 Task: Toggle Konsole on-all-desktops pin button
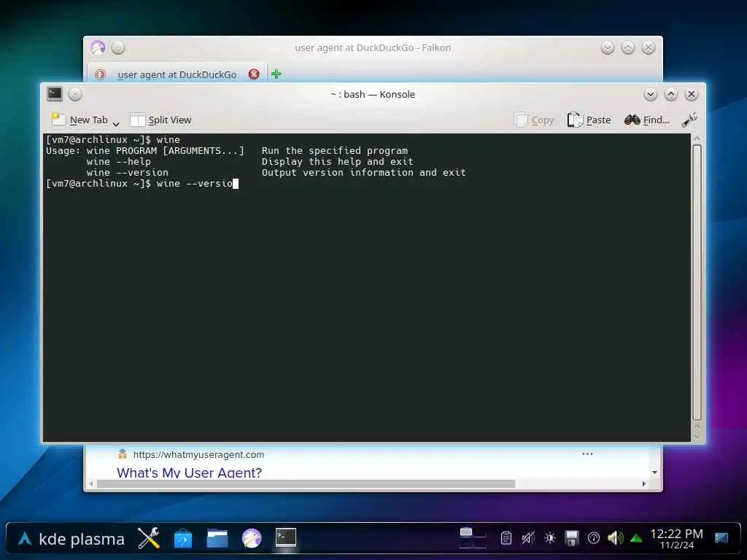click(x=75, y=94)
